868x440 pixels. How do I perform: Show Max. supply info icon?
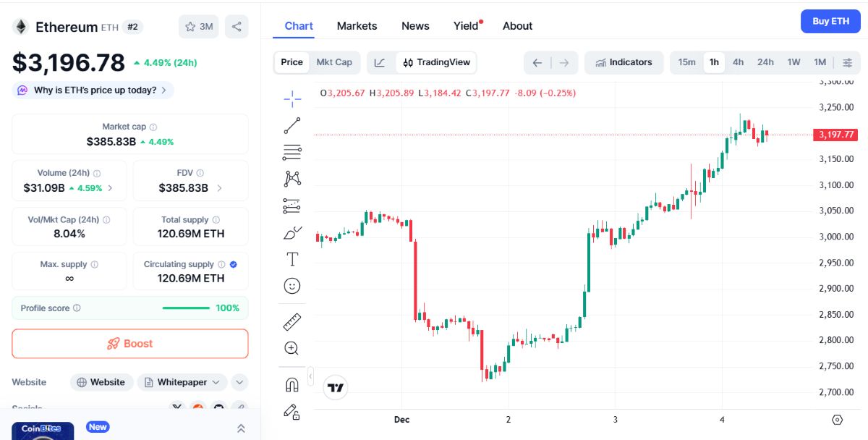[95, 265]
